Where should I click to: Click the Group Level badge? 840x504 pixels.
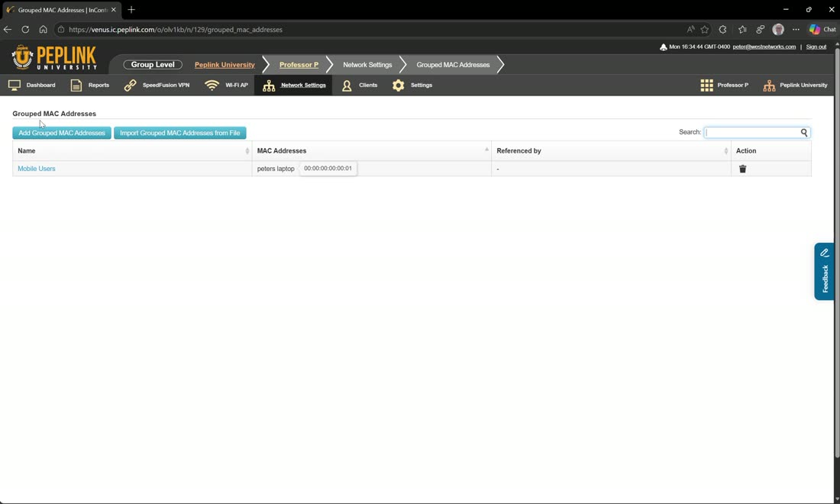click(x=153, y=65)
